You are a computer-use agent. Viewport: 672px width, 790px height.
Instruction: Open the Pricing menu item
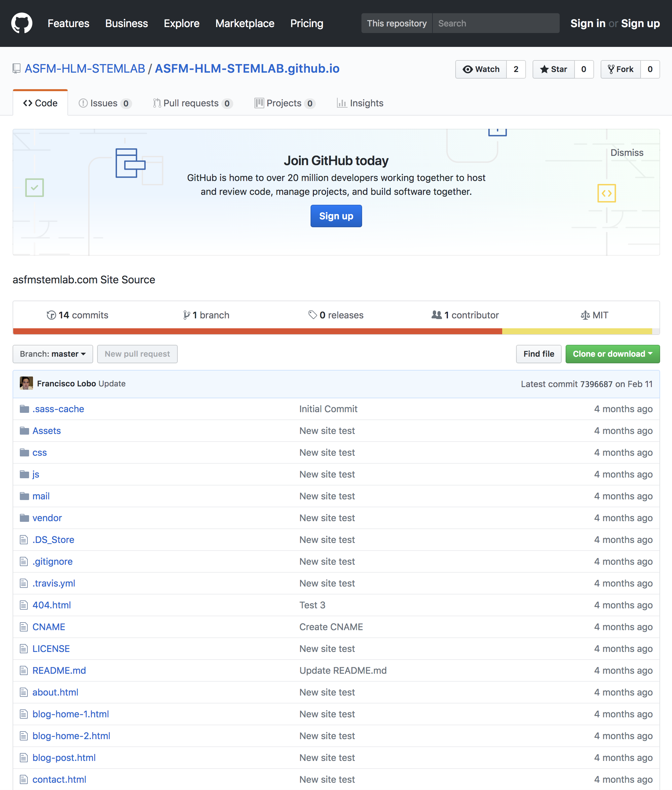tap(307, 23)
